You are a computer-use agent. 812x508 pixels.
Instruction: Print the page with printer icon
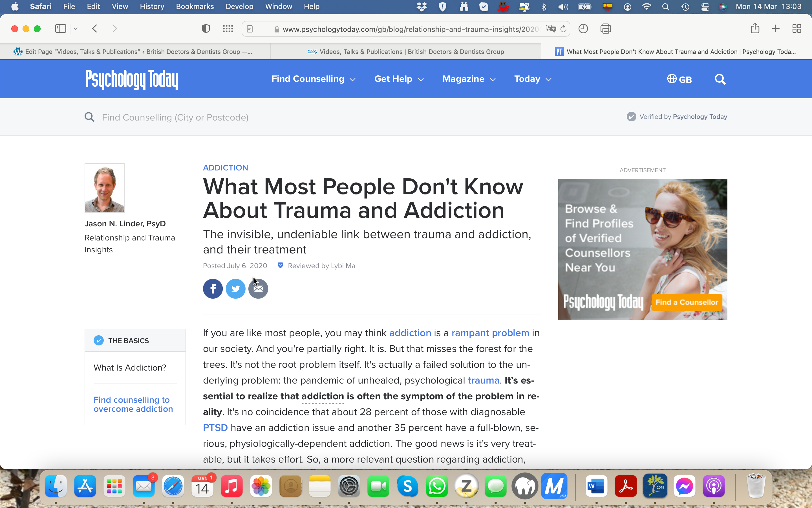606,29
